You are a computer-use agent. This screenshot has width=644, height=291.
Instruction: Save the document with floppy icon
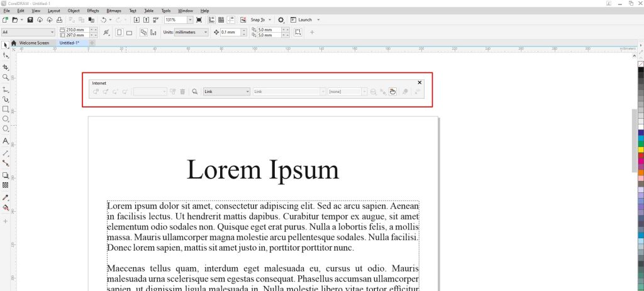pyautogui.click(x=30, y=19)
